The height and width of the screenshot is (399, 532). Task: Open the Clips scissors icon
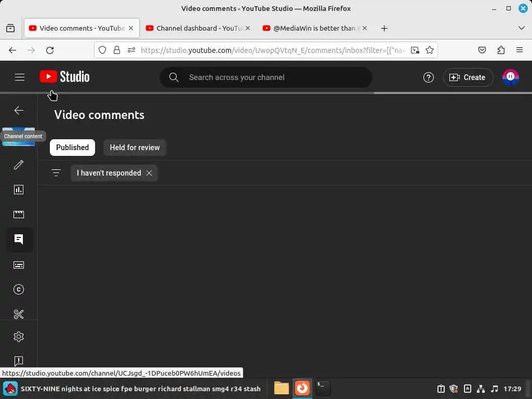[x=19, y=314]
